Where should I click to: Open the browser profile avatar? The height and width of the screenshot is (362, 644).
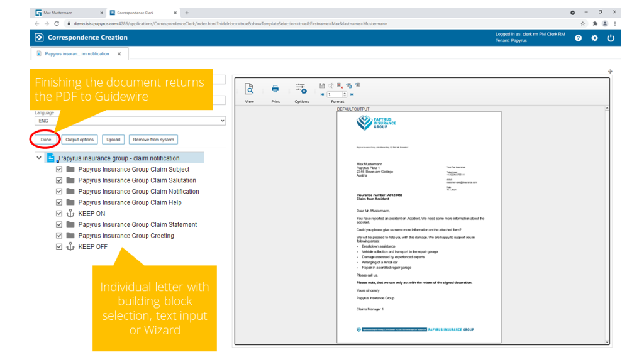click(605, 24)
